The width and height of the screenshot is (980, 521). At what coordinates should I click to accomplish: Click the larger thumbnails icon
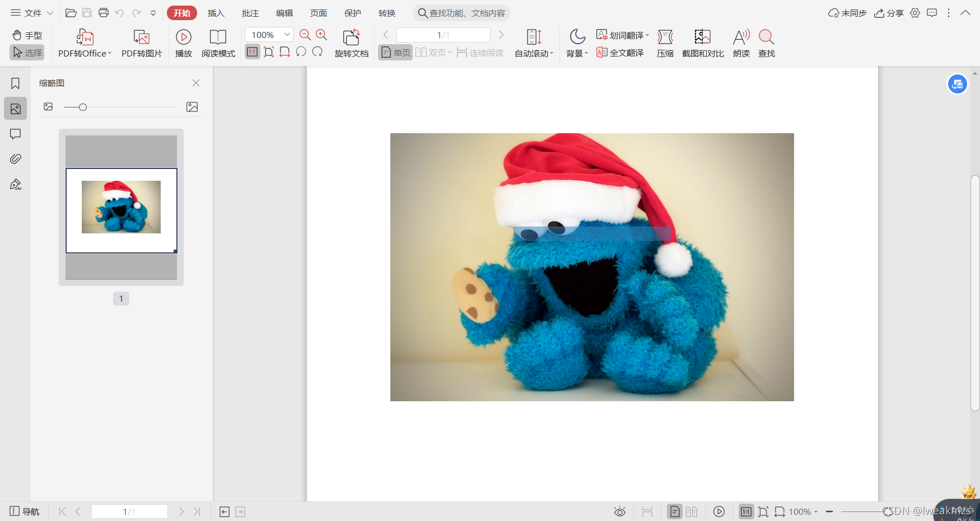click(x=192, y=107)
